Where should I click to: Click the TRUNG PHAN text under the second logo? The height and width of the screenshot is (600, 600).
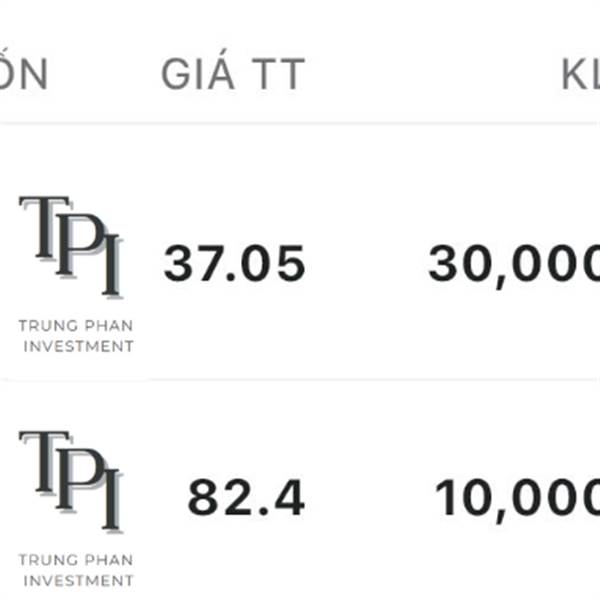pyautogui.click(x=76, y=560)
